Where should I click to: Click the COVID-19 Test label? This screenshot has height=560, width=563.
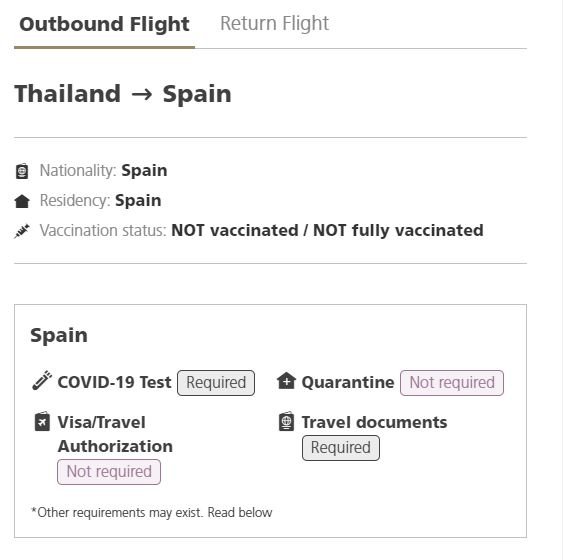point(115,382)
